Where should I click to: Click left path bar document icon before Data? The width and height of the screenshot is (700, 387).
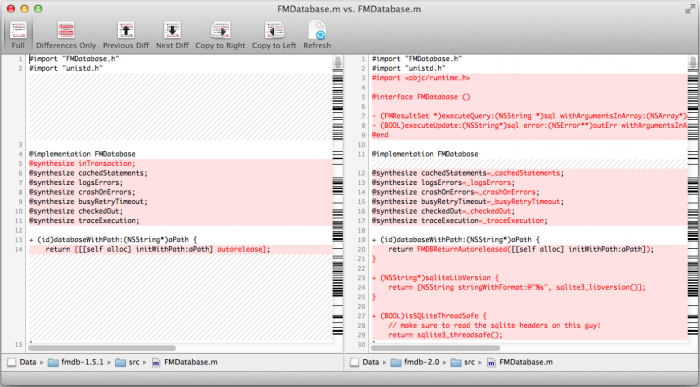[12, 362]
